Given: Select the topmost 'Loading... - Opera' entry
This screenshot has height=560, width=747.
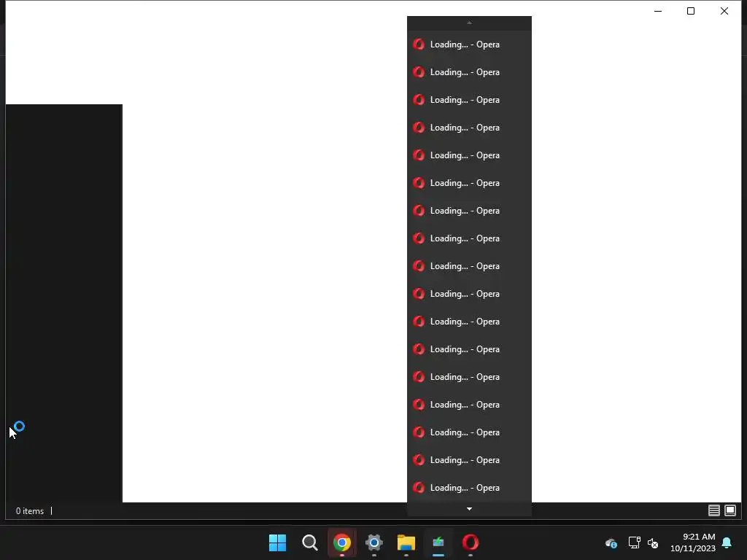Looking at the screenshot, I should (x=469, y=44).
